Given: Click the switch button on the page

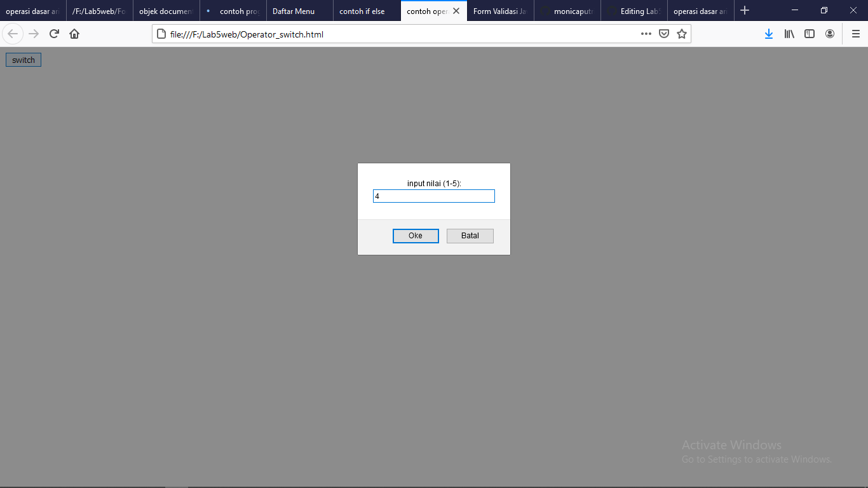Looking at the screenshot, I should 23,59.
